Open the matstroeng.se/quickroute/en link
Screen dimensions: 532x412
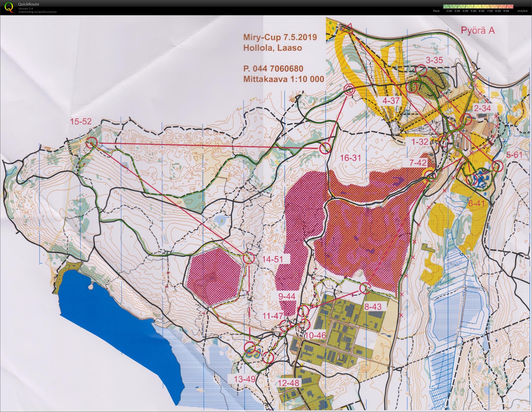tap(37, 12)
